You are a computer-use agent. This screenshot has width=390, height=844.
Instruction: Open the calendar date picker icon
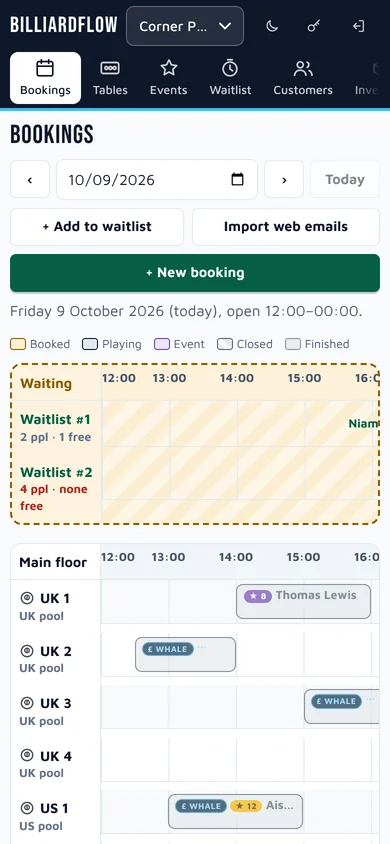coord(237,179)
